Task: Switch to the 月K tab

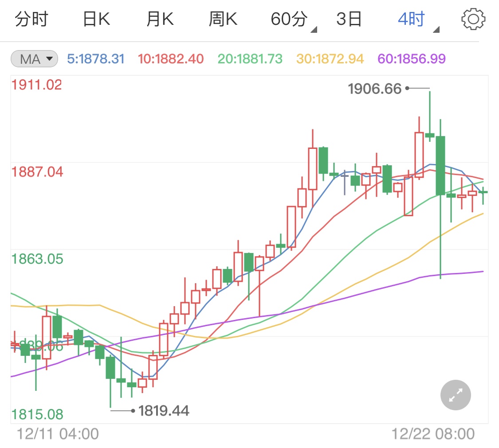Action: tap(160, 19)
